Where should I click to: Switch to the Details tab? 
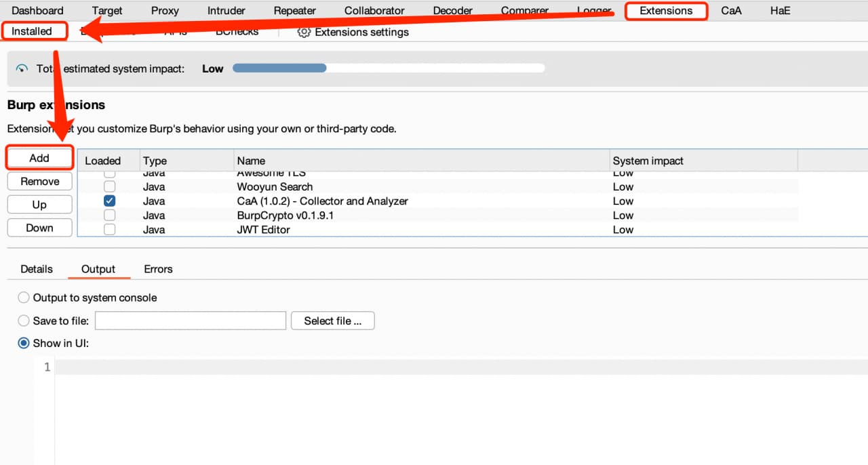pyautogui.click(x=37, y=269)
